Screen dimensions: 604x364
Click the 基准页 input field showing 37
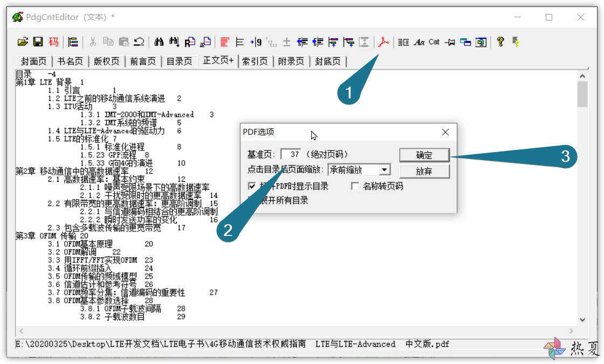291,154
